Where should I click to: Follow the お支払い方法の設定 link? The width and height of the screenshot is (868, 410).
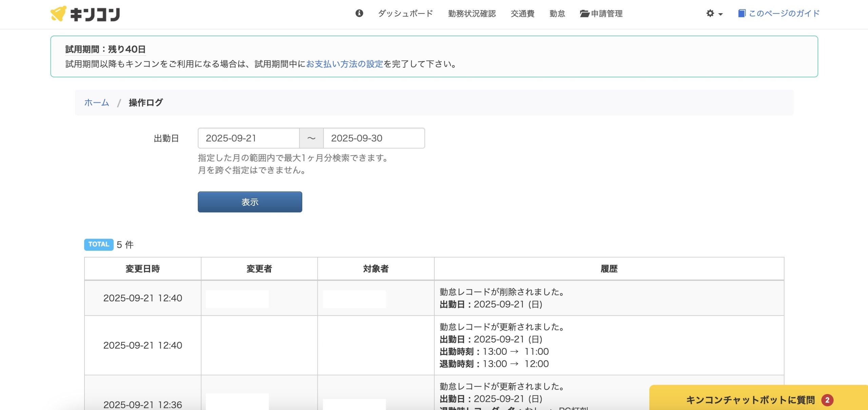(344, 64)
